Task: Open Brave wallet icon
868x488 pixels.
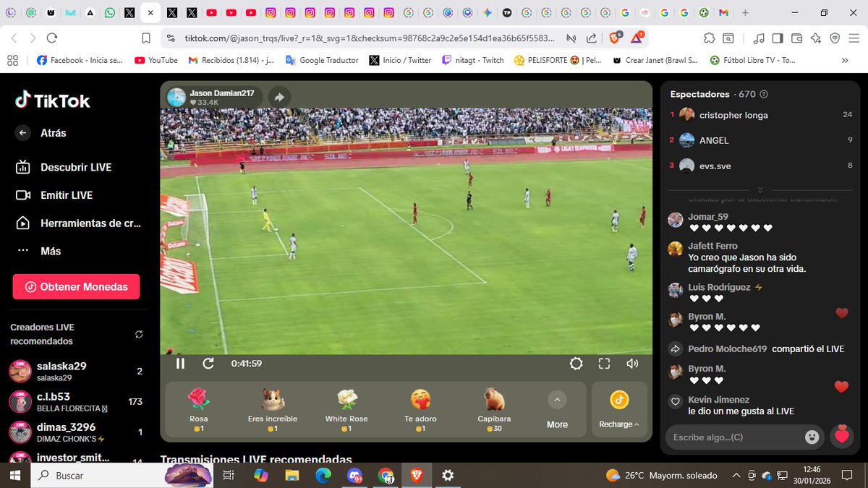Action: (797, 38)
